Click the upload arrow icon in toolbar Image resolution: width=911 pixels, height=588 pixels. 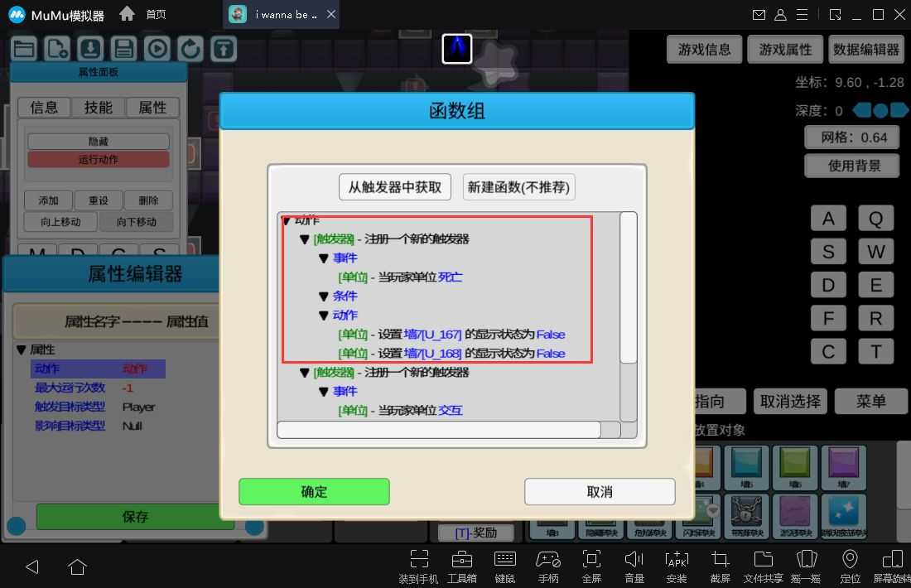pos(224,49)
